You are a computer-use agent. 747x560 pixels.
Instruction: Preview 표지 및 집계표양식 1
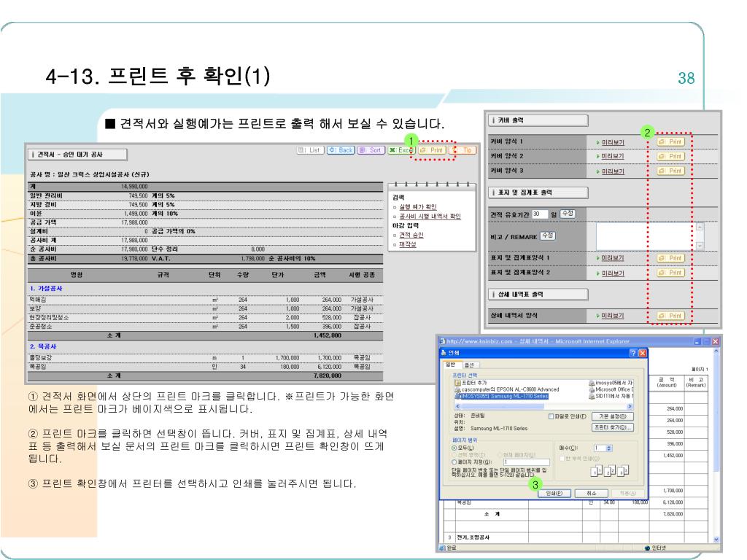612,258
